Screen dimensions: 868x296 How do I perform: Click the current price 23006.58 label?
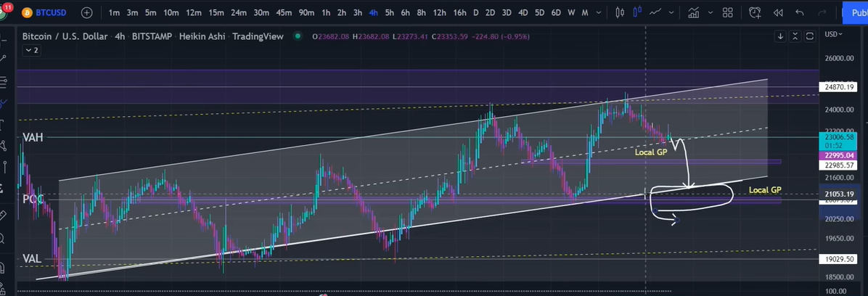(x=840, y=141)
